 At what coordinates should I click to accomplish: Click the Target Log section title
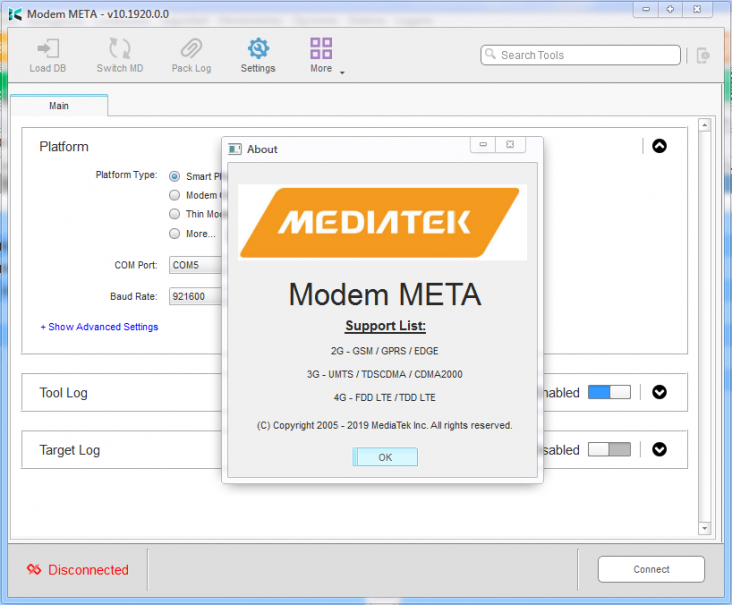tap(70, 450)
